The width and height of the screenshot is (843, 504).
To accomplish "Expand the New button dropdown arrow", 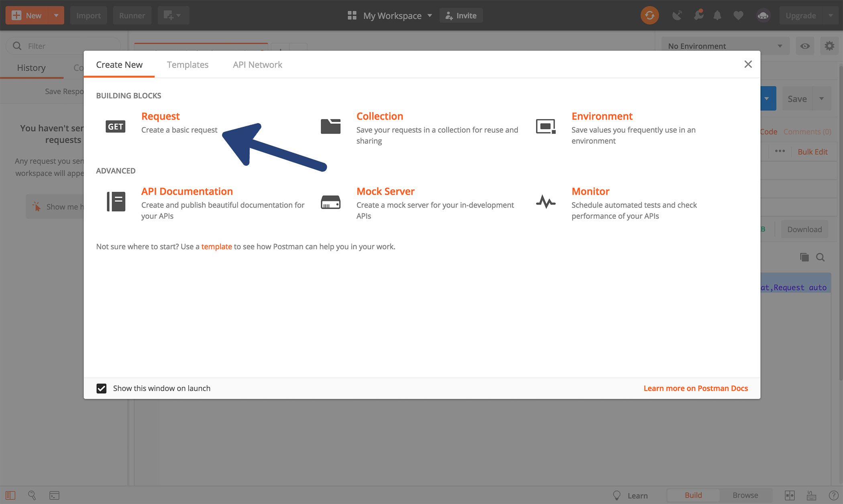I will pos(56,16).
